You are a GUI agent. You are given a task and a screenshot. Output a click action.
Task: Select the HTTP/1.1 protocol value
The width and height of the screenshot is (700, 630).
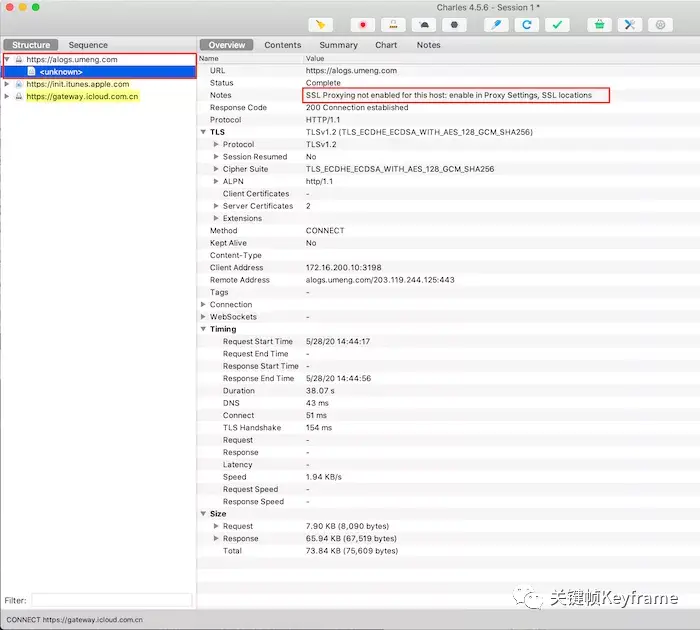pos(323,120)
